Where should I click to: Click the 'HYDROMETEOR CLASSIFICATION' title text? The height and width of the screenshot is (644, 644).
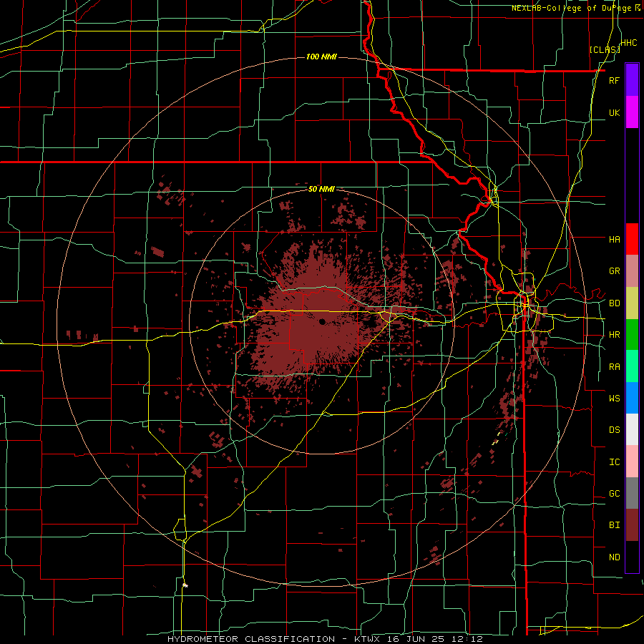click(x=251, y=639)
